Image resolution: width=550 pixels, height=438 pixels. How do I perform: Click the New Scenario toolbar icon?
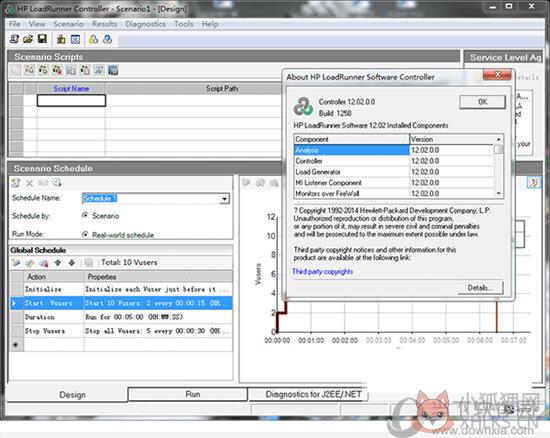coord(14,39)
